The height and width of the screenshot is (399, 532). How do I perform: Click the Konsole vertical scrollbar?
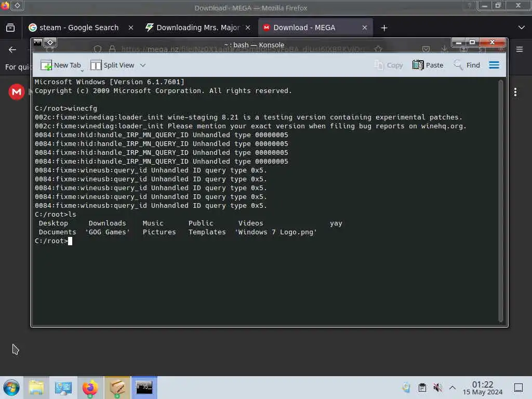coord(500,201)
